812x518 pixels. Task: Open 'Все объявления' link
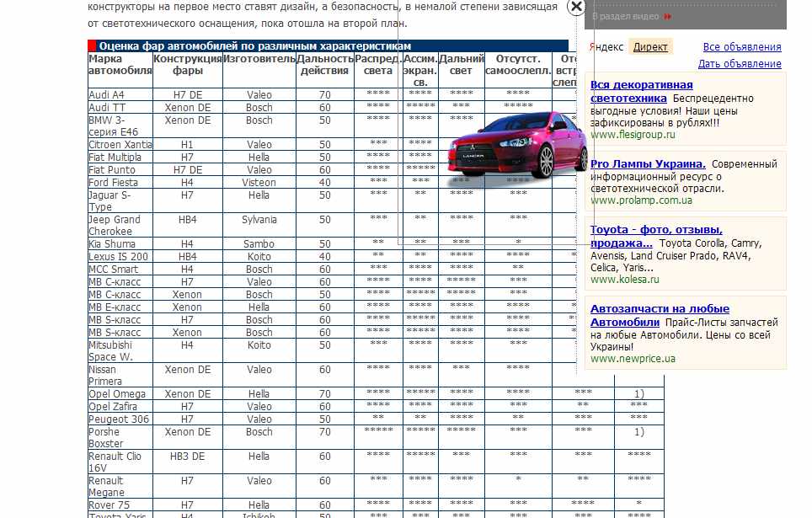click(x=742, y=47)
